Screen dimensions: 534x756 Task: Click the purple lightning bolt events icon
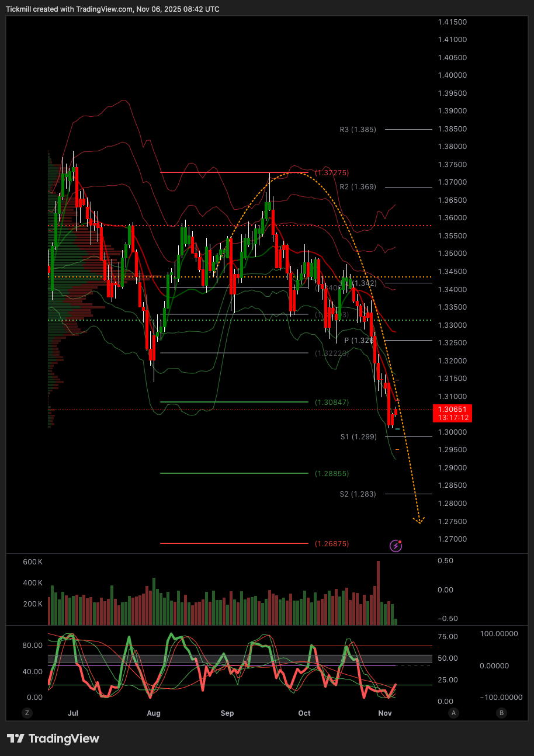click(x=396, y=546)
